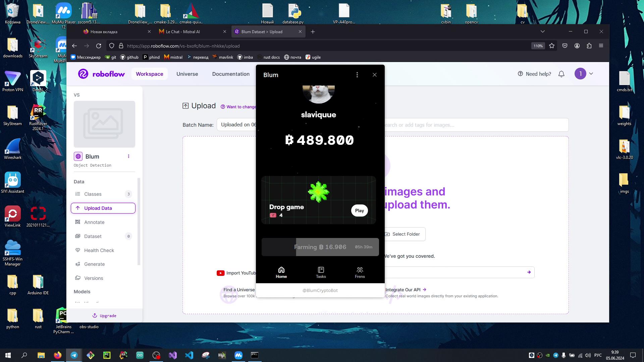
Task: Click the tags search field
Action: point(476,125)
